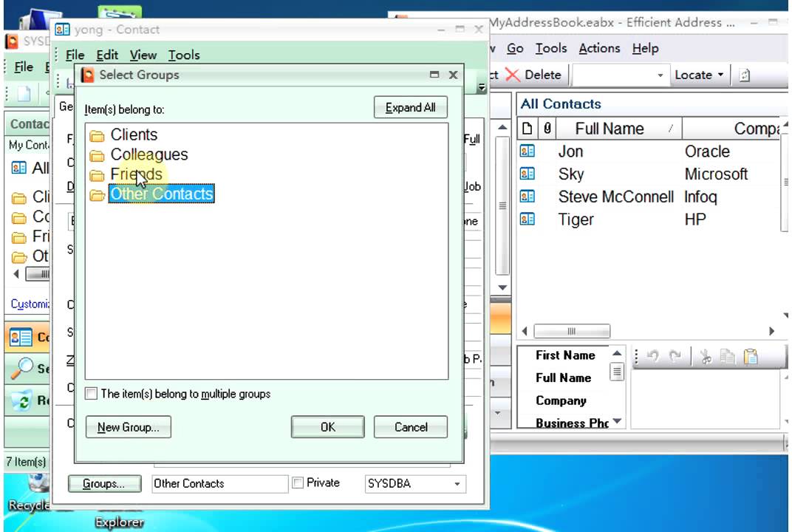This screenshot has width=792, height=532.
Task: Select the Colleagues folder in Select Groups
Action: [149, 154]
